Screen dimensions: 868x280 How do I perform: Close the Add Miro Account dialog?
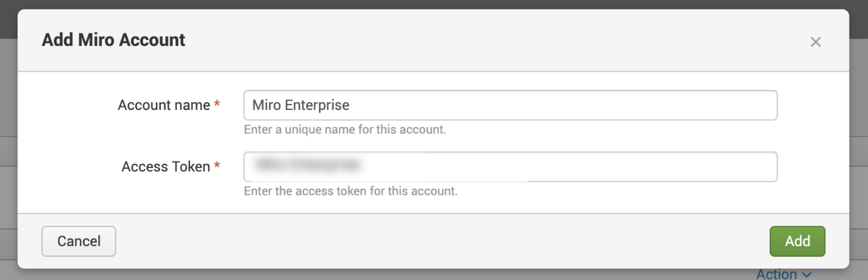coord(815,42)
